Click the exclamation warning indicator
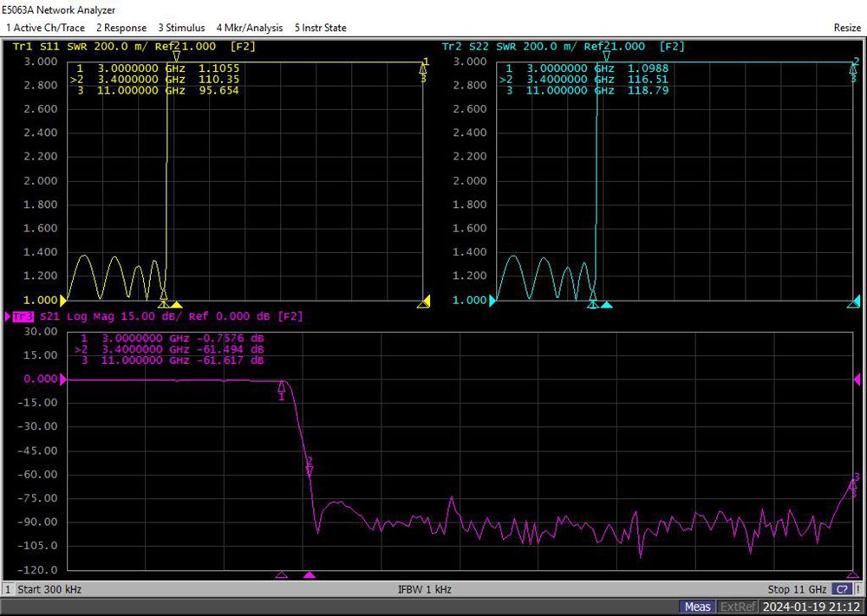Screen dimensions: 867x616 click(x=858, y=589)
